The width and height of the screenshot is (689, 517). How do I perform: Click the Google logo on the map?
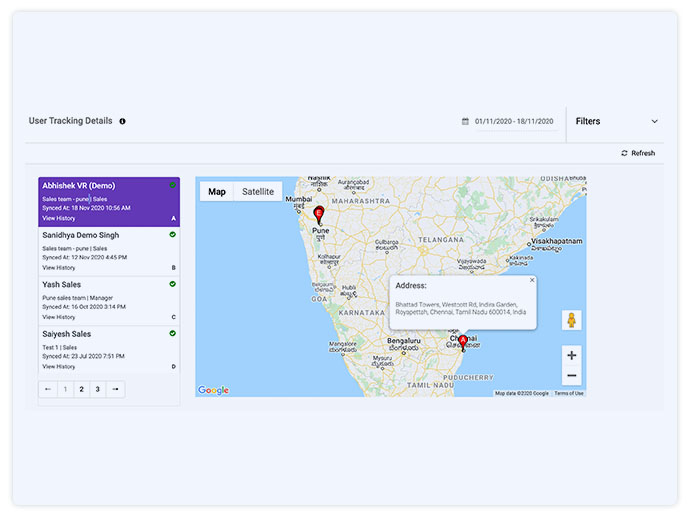(214, 390)
